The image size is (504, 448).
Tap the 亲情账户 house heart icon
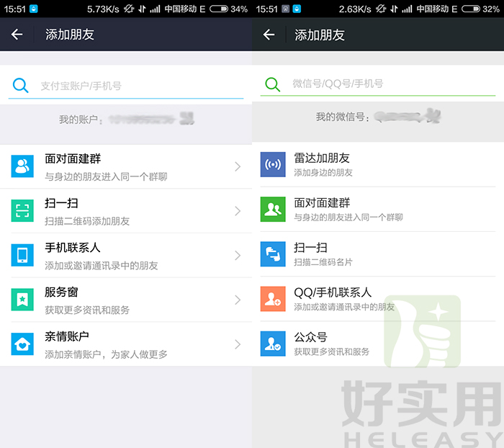click(x=22, y=344)
